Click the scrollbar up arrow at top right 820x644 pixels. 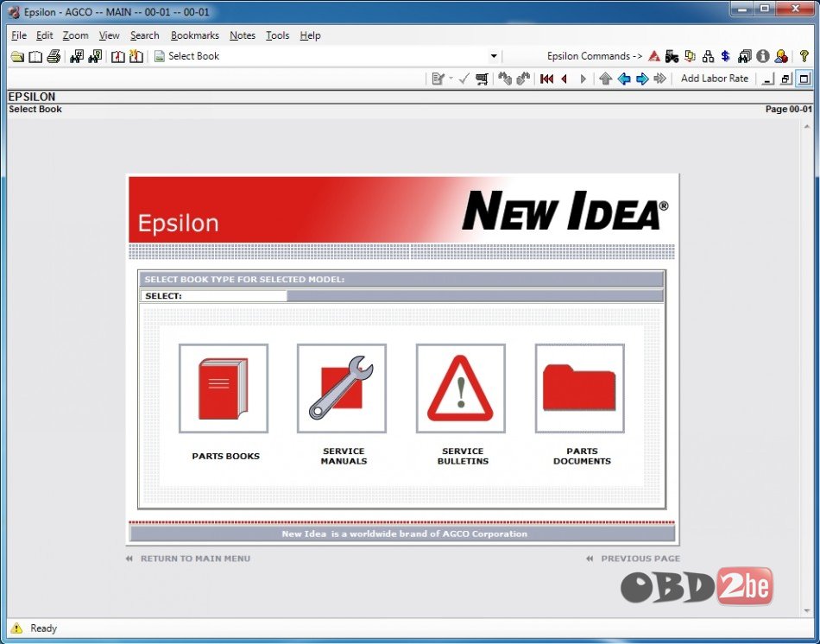[806, 127]
